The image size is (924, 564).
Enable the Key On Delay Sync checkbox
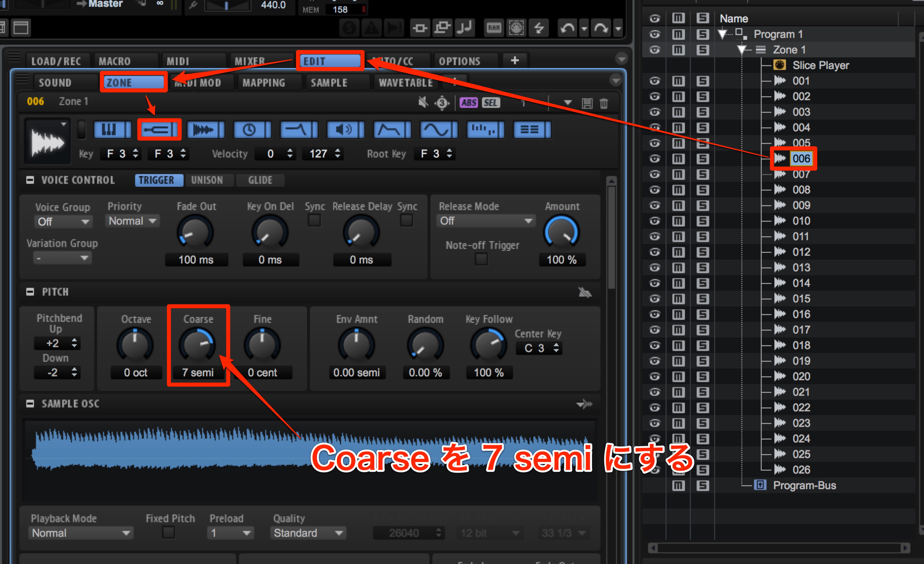tap(314, 220)
